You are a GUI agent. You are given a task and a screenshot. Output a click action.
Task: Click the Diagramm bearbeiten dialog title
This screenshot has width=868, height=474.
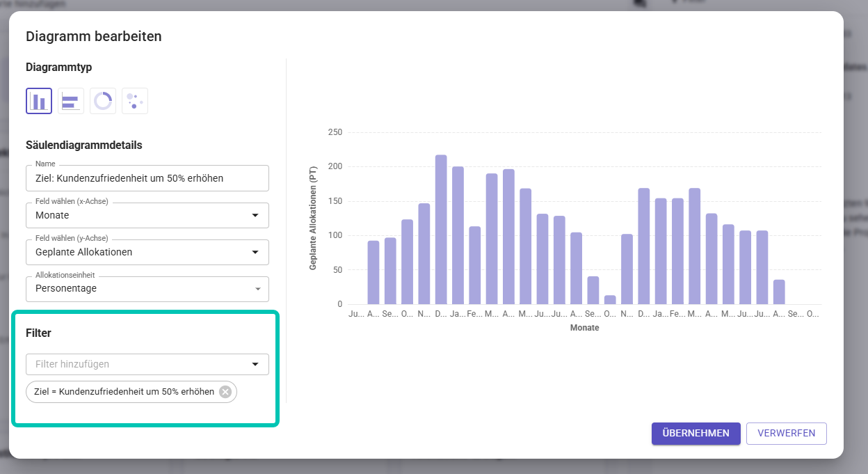(x=94, y=36)
